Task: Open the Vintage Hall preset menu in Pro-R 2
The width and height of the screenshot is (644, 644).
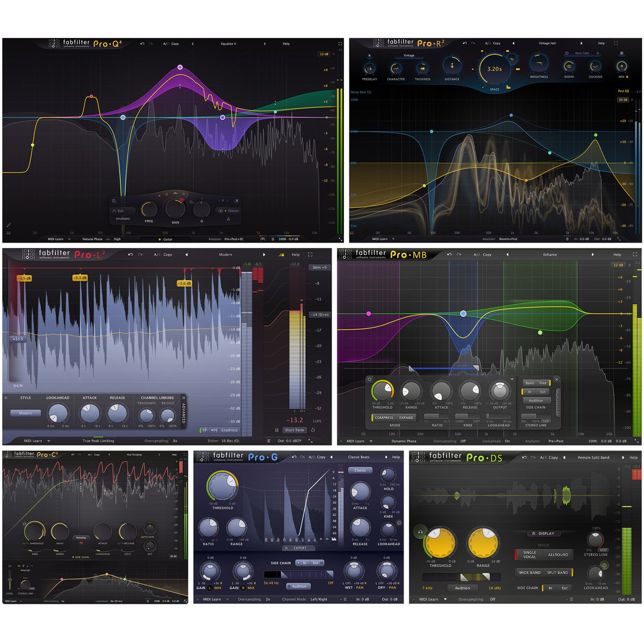Action: pos(547,43)
